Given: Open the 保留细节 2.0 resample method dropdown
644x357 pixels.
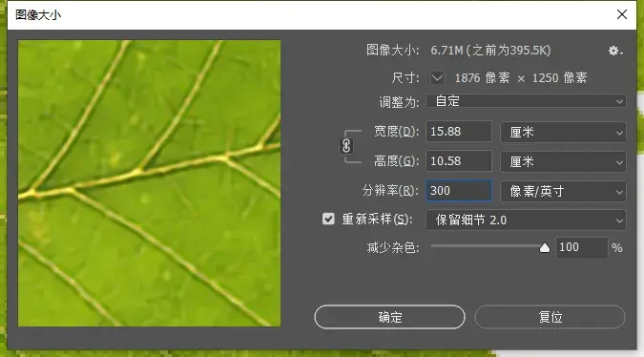Looking at the screenshot, I should click(526, 220).
